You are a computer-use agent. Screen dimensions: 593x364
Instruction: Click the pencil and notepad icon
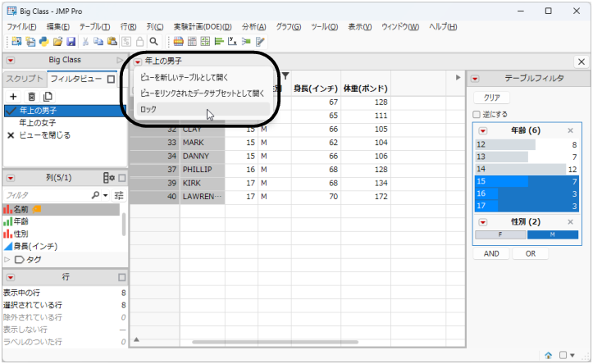tap(260, 41)
